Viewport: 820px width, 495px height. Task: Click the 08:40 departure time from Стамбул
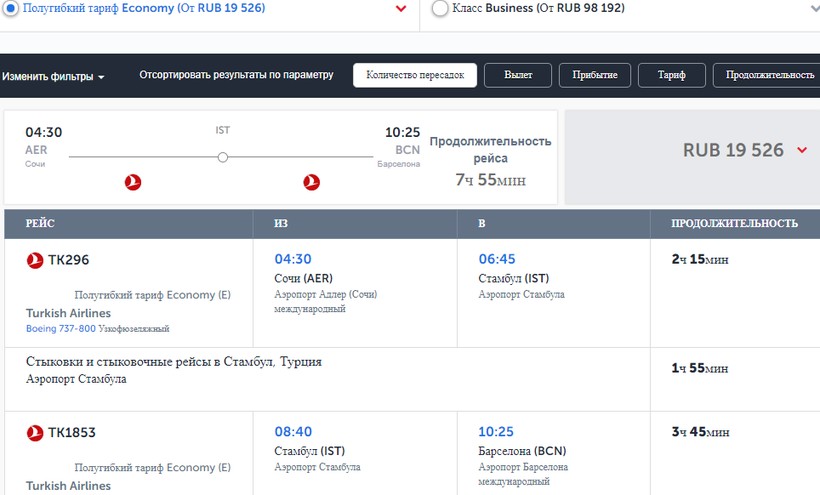293,432
